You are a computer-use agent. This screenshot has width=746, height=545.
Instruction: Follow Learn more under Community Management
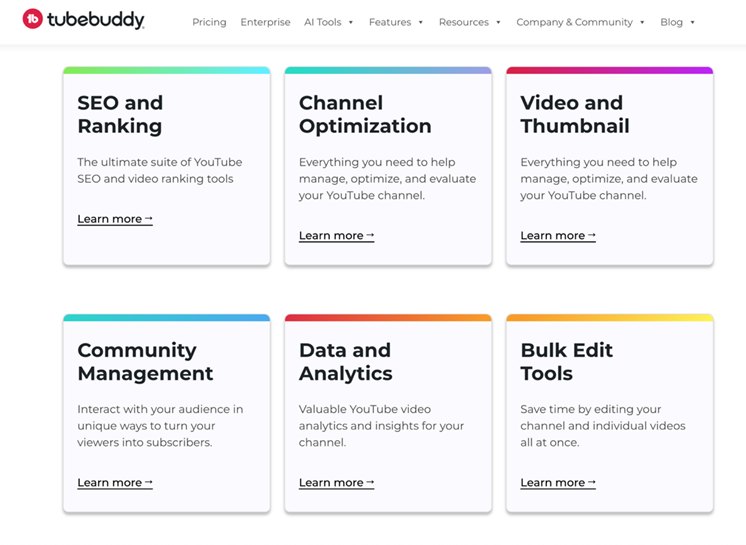115,483
